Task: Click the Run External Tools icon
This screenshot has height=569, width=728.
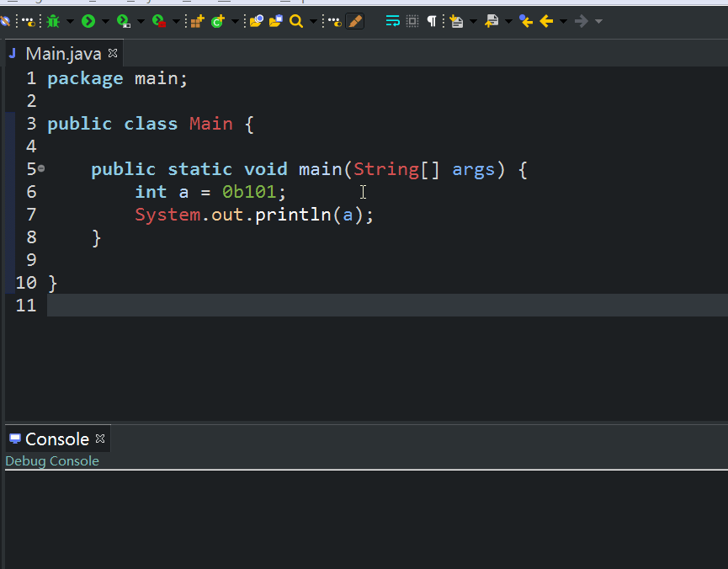Action: point(159,21)
